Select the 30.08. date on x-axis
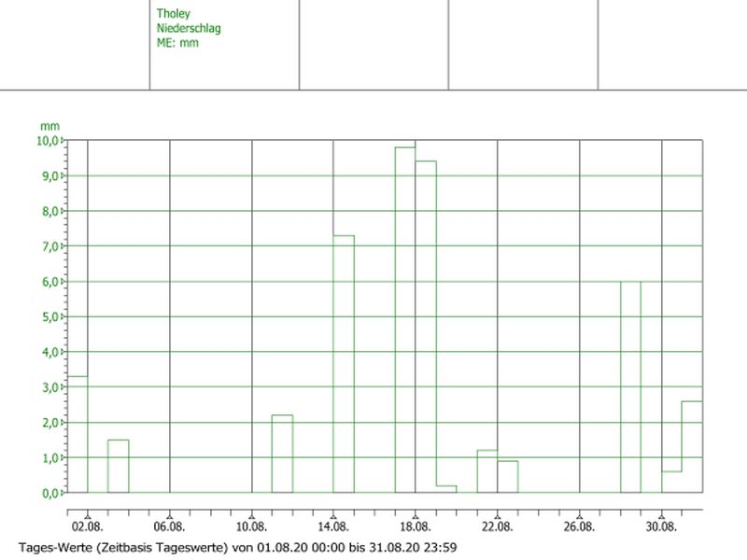The height and width of the screenshot is (560, 747). click(661, 526)
